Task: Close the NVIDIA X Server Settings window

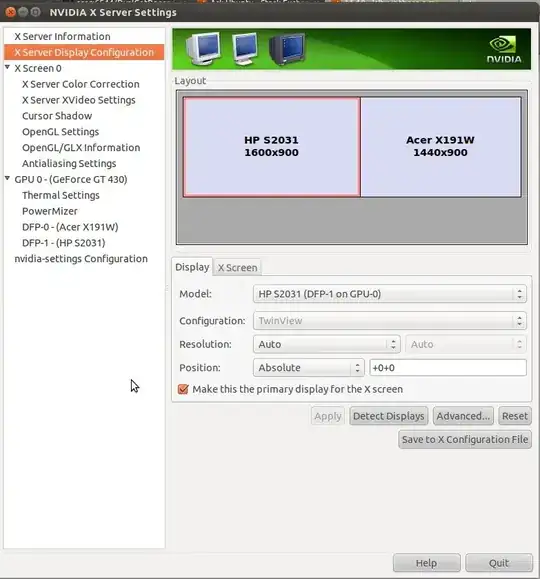Action: click(11, 12)
